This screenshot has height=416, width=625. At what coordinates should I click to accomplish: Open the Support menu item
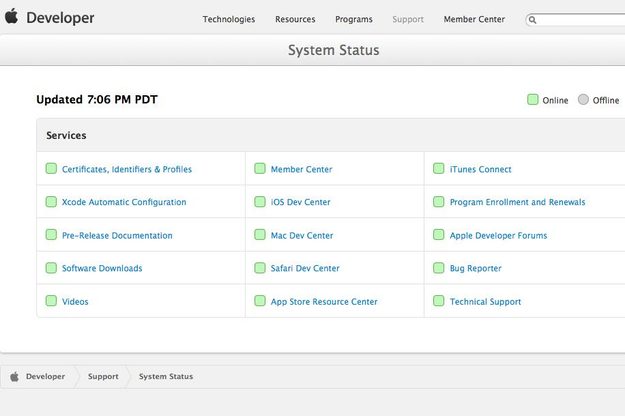[x=408, y=19]
